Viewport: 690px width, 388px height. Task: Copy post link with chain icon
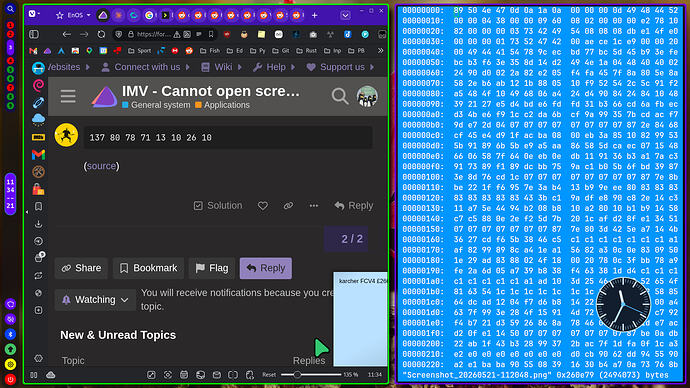pos(288,206)
